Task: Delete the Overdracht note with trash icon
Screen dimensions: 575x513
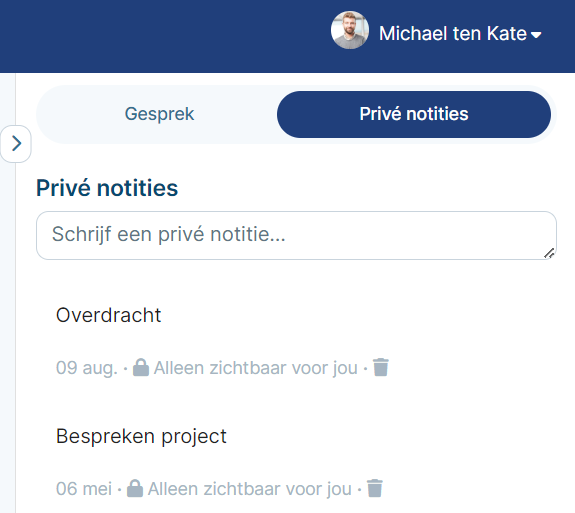Action: pos(381,367)
